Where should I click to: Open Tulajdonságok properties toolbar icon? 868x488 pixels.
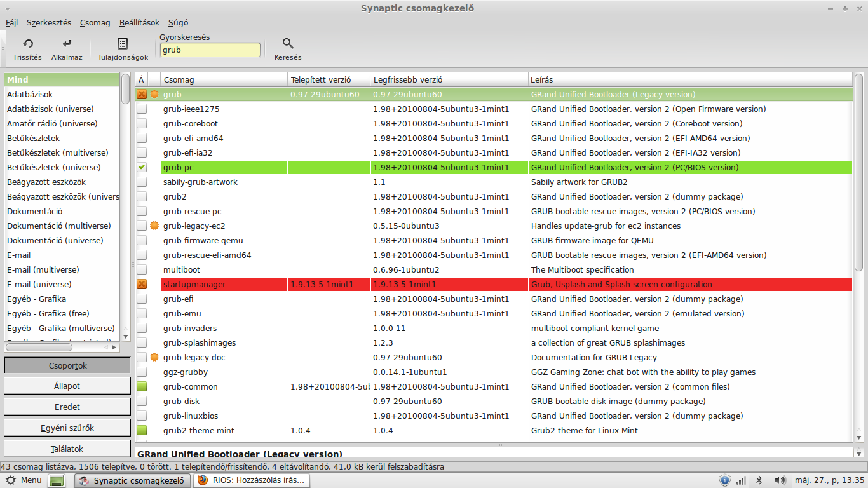click(x=123, y=44)
